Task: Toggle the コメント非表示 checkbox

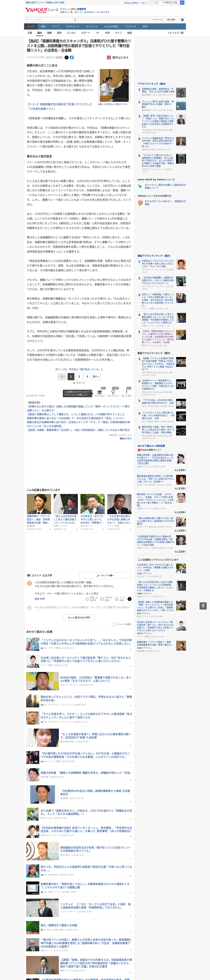Action: pos(115,624)
